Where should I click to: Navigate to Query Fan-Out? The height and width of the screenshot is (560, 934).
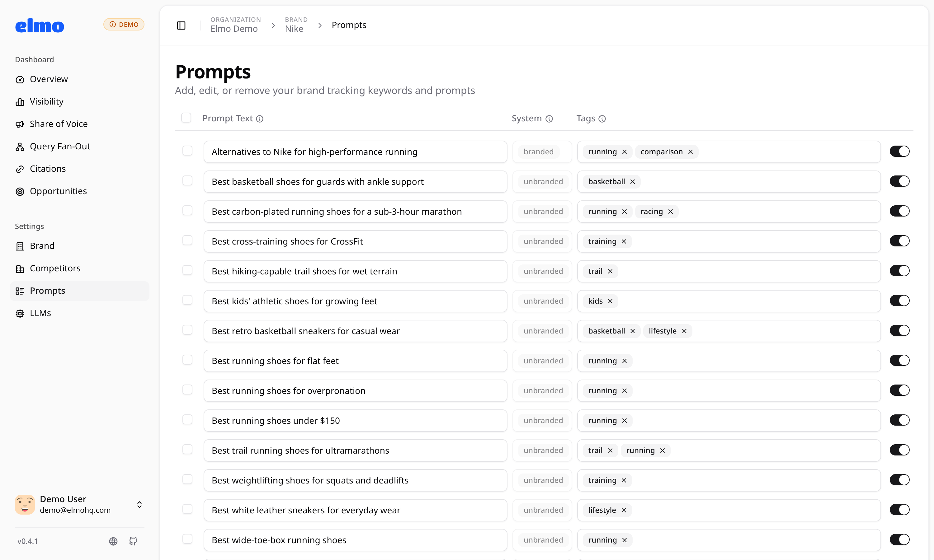[x=80, y=147]
